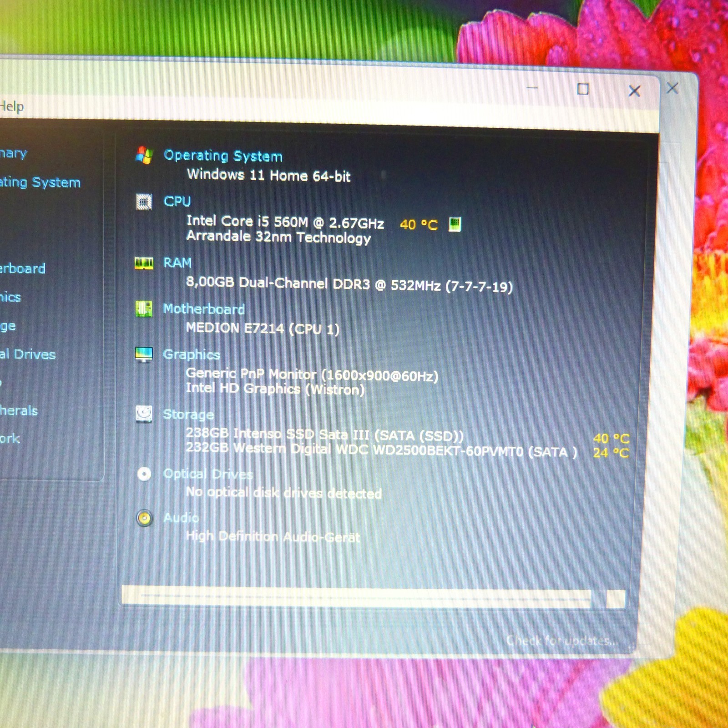Image resolution: width=728 pixels, height=728 pixels.
Task: Click the Motherboard section icon
Action: [144, 309]
